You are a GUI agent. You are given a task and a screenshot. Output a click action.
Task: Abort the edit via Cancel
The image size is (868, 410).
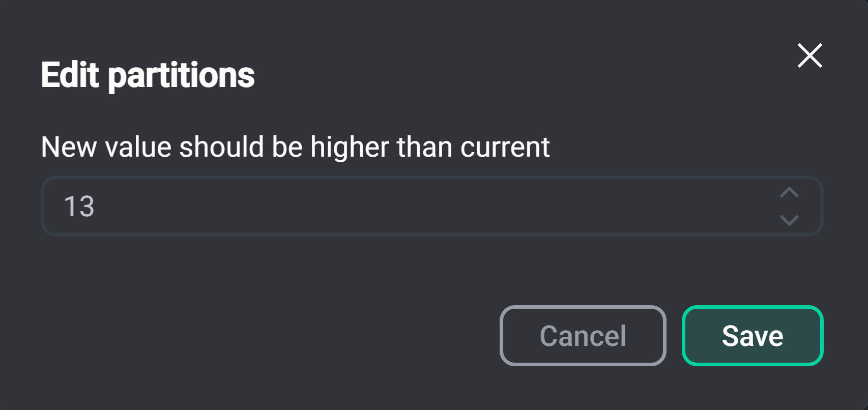click(583, 335)
